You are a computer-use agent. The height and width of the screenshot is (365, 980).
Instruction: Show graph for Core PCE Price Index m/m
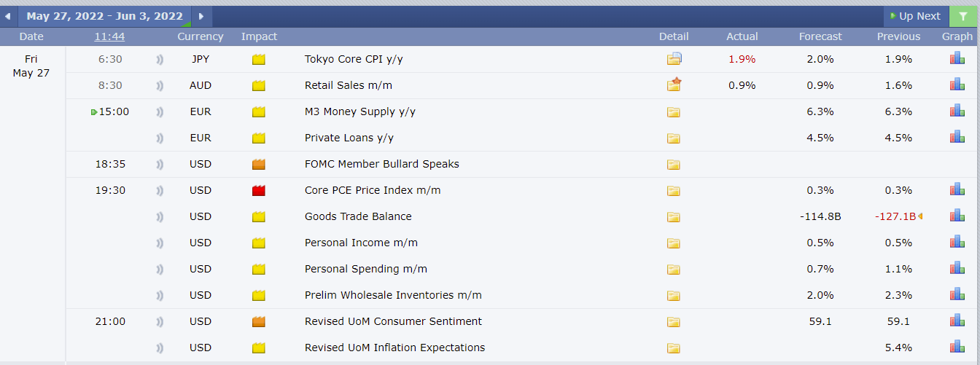(957, 189)
